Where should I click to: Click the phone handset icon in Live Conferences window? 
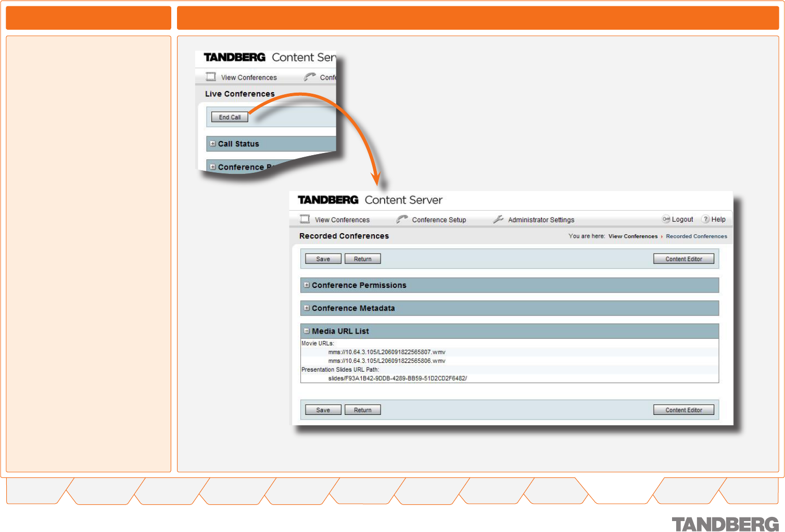tap(310, 77)
